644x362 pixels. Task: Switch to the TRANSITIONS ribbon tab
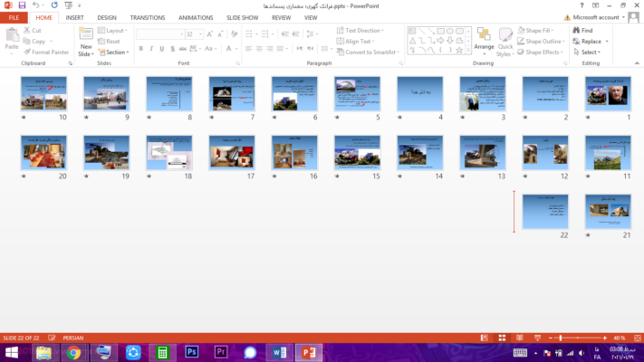pyautogui.click(x=147, y=17)
